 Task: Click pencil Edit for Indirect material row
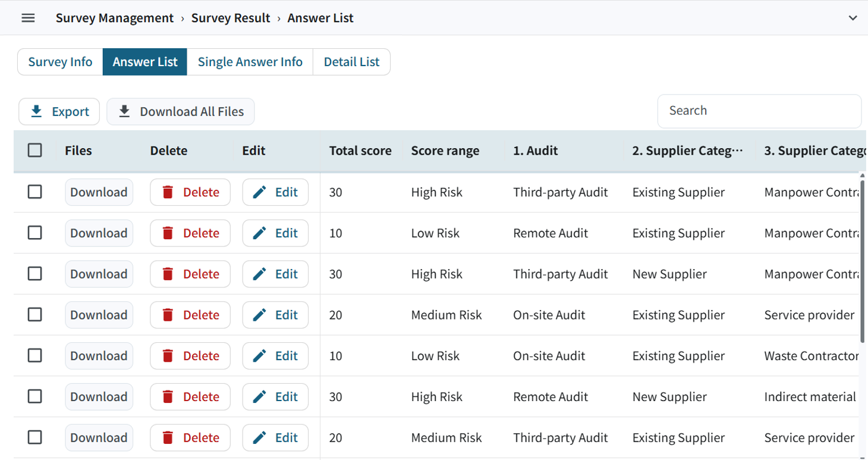click(275, 397)
